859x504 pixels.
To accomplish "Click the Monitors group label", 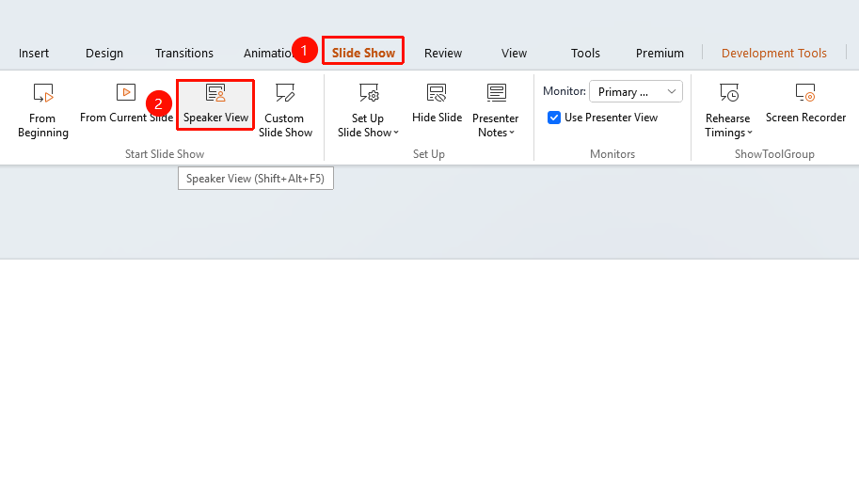I will click(612, 154).
